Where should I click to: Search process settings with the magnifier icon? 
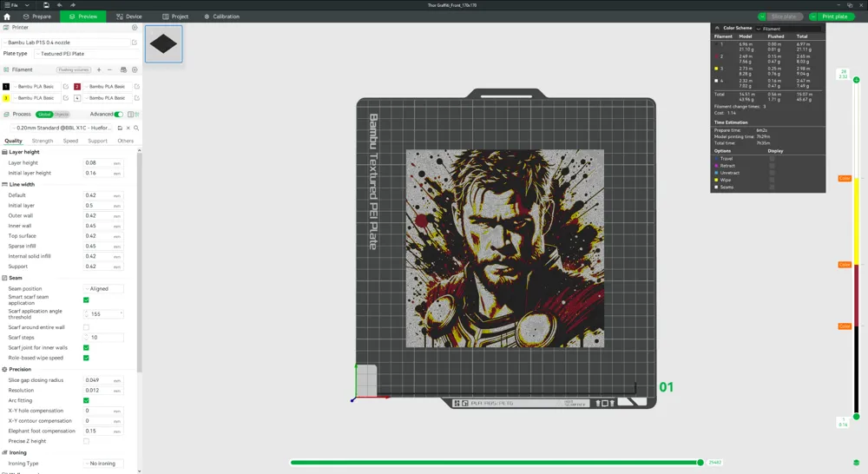[136, 128]
